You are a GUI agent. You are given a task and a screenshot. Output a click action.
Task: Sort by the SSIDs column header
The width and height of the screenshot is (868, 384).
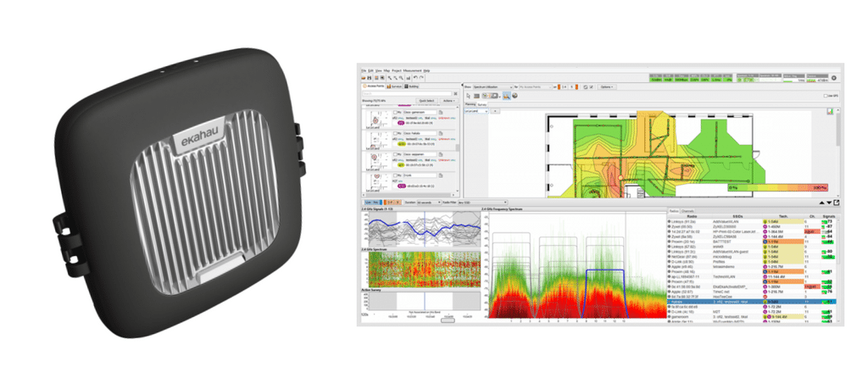pyautogui.click(x=738, y=216)
